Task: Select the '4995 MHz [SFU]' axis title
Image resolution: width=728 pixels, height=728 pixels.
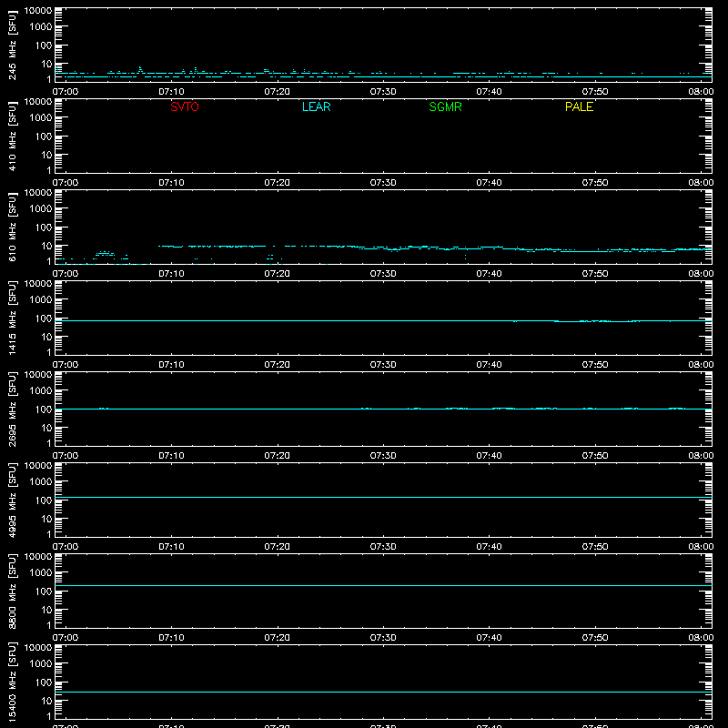Action: click(x=12, y=500)
